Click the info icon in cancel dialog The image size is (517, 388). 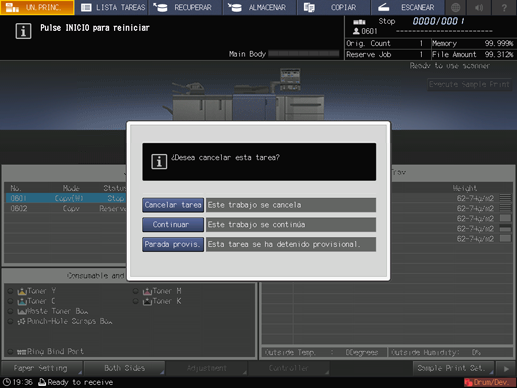click(x=159, y=162)
